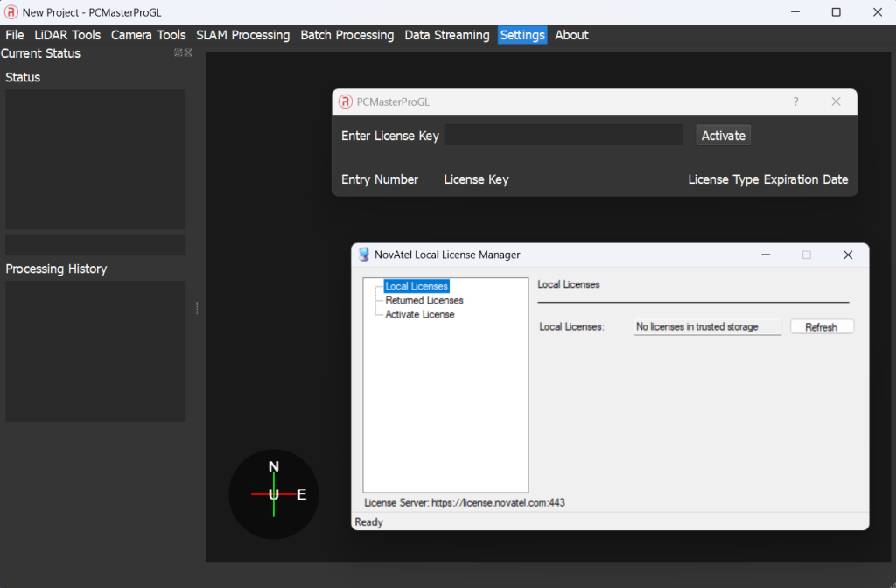Minimize the NovAtel Local License Manager window

766,255
